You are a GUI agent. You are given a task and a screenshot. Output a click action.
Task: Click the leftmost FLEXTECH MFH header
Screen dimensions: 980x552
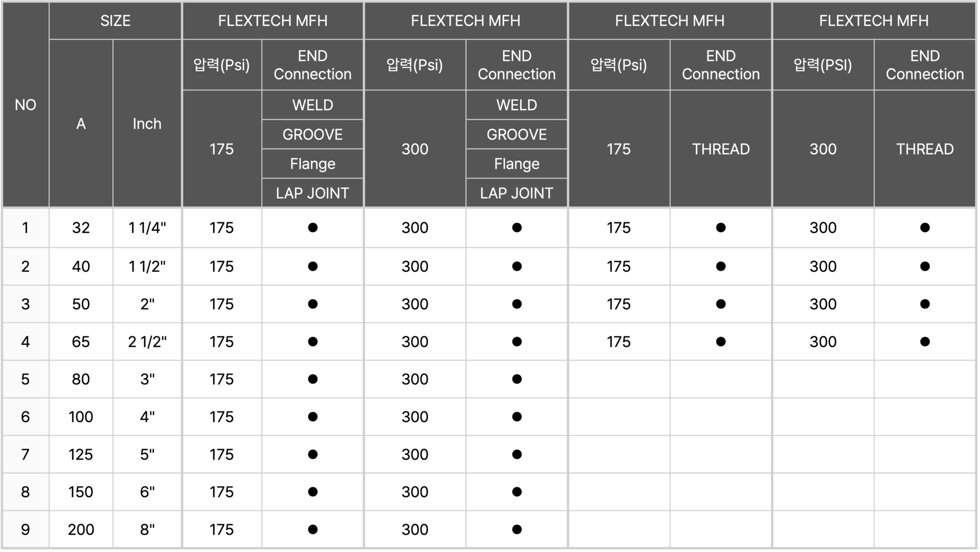click(x=273, y=21)
